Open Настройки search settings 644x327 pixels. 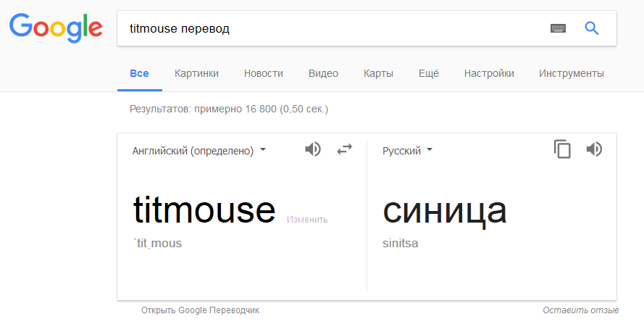(x=489, y=73)
